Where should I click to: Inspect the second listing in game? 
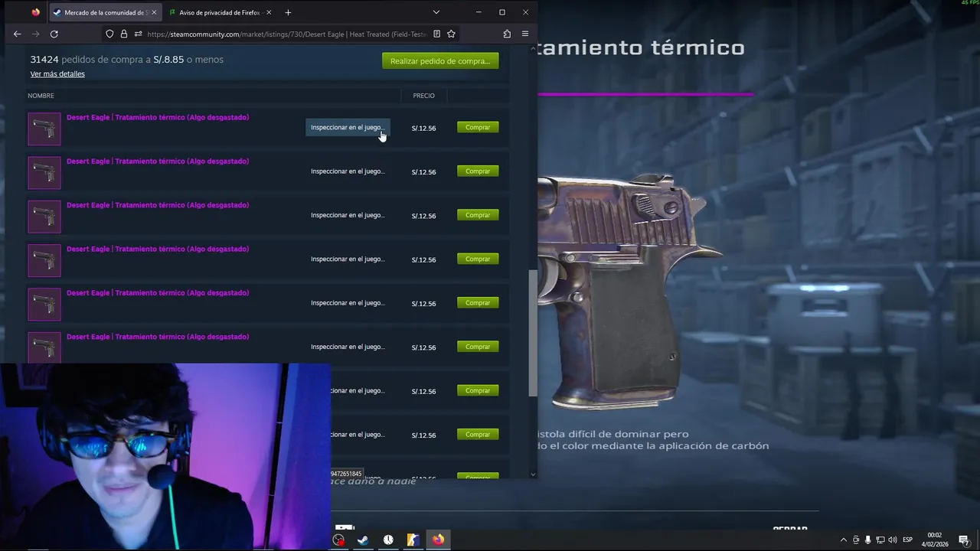[348, 171]
